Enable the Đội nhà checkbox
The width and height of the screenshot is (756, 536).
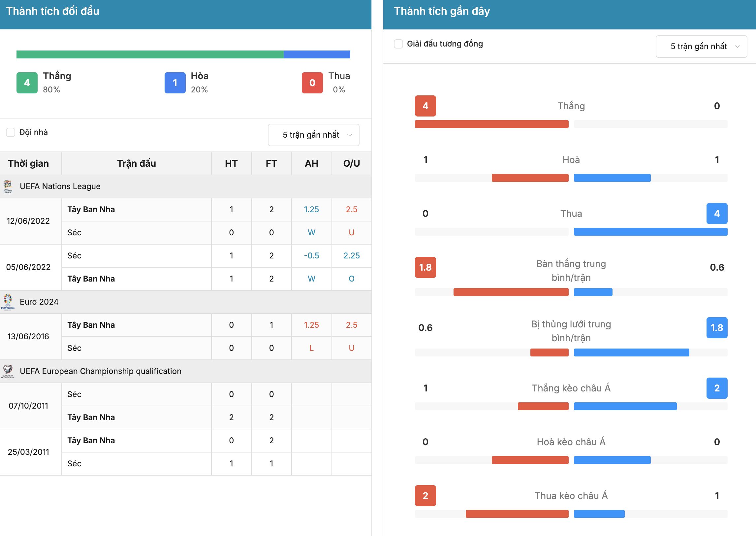(11, 132)
